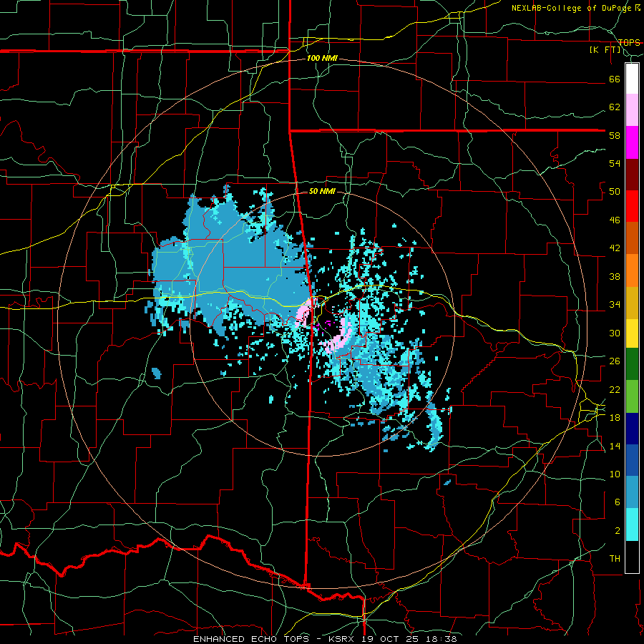Viewport: 644px width, 644px height.
Task: Click the 19 OCT 25 date text
Action: pos(392,639)
